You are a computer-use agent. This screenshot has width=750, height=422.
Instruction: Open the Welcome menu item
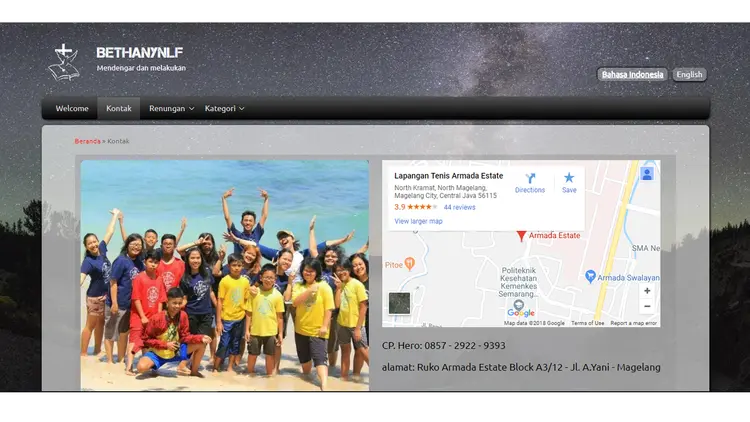72,108
